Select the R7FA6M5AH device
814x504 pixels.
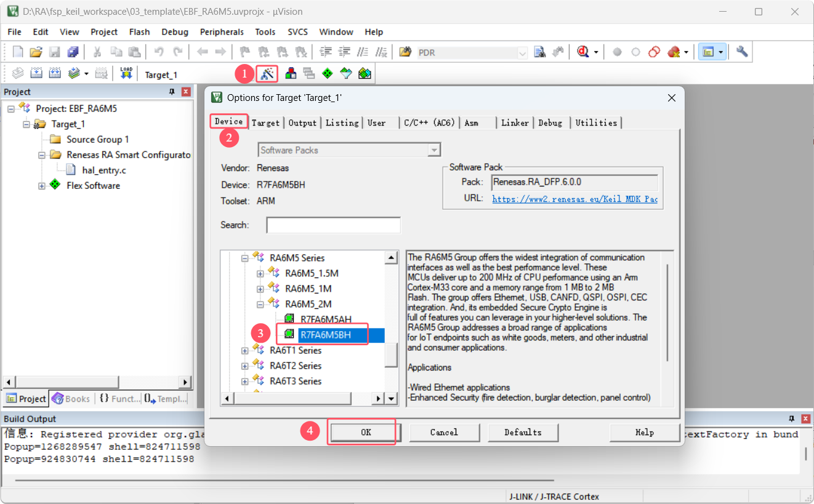pos(326,319)
